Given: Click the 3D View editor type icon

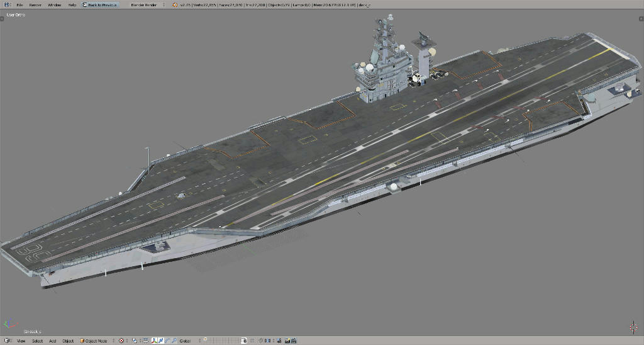Looking at the screenshot, I should [6, 341].
